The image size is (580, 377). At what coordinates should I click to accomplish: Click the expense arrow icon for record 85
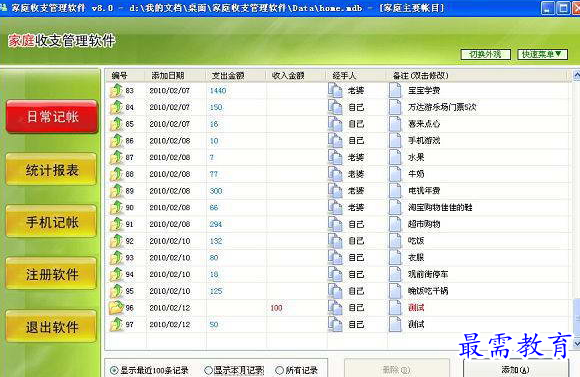116,124
